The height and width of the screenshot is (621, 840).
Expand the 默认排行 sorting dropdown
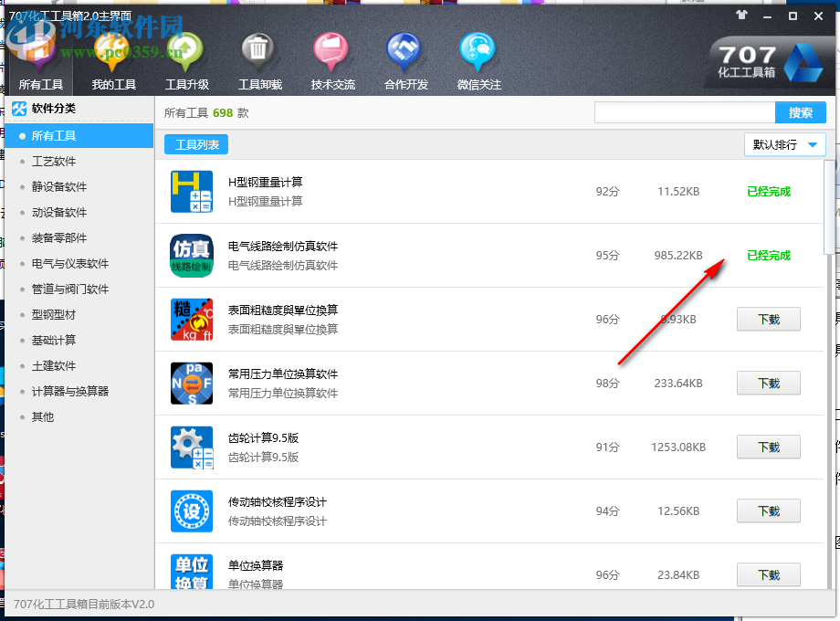[x=785, y=144]
